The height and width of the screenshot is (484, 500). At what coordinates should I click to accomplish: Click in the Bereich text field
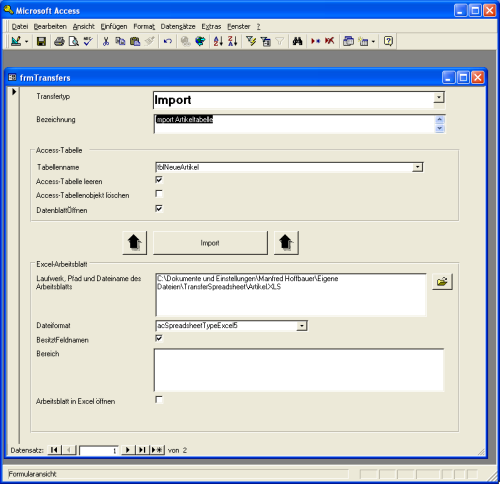coord(299,370)
